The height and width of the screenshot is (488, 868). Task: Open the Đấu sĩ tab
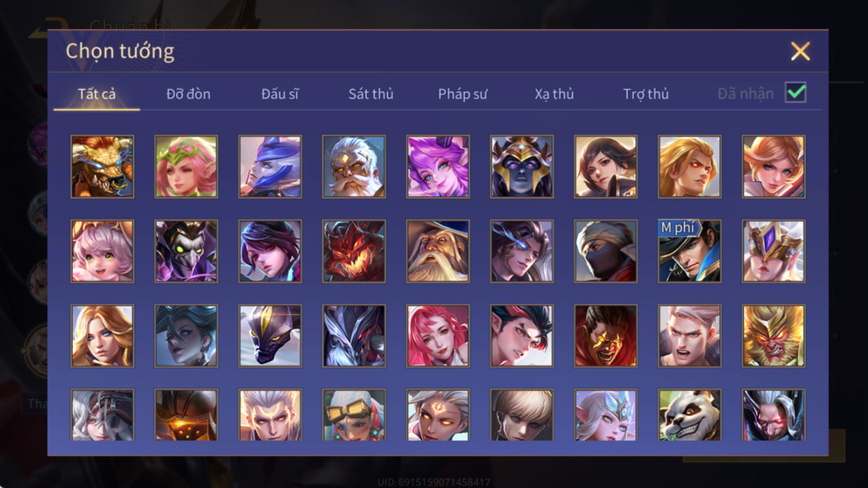(x=280, y=93)
